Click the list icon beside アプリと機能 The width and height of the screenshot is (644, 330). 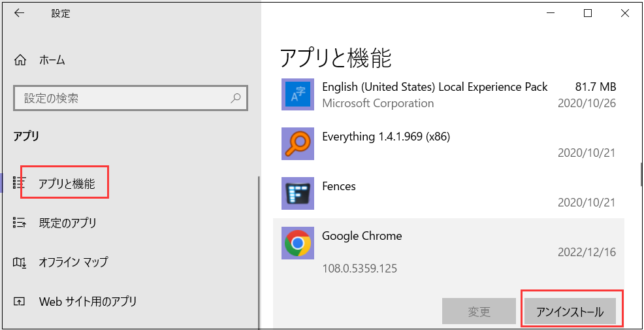pyautogui.click(x=20, y=183)
